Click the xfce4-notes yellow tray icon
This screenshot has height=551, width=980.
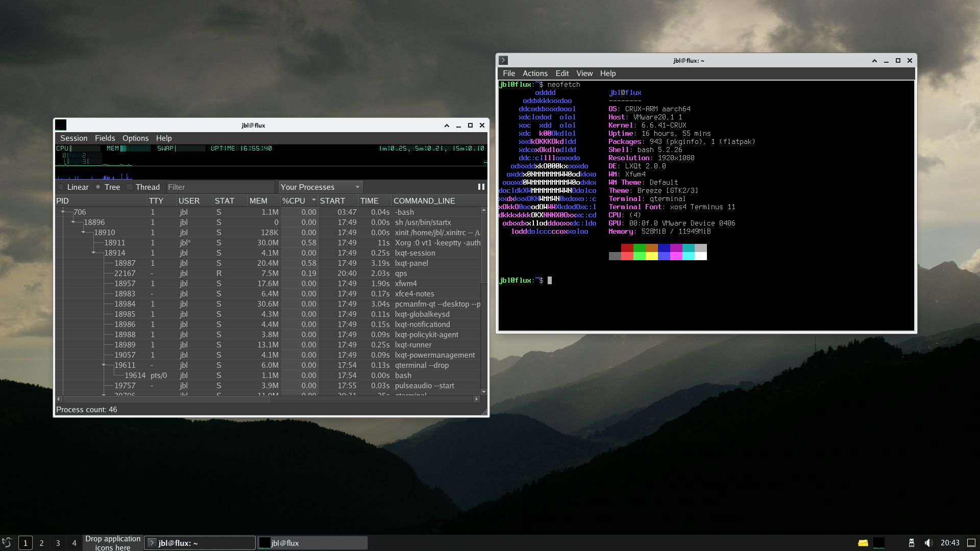(x=863, y=543)
